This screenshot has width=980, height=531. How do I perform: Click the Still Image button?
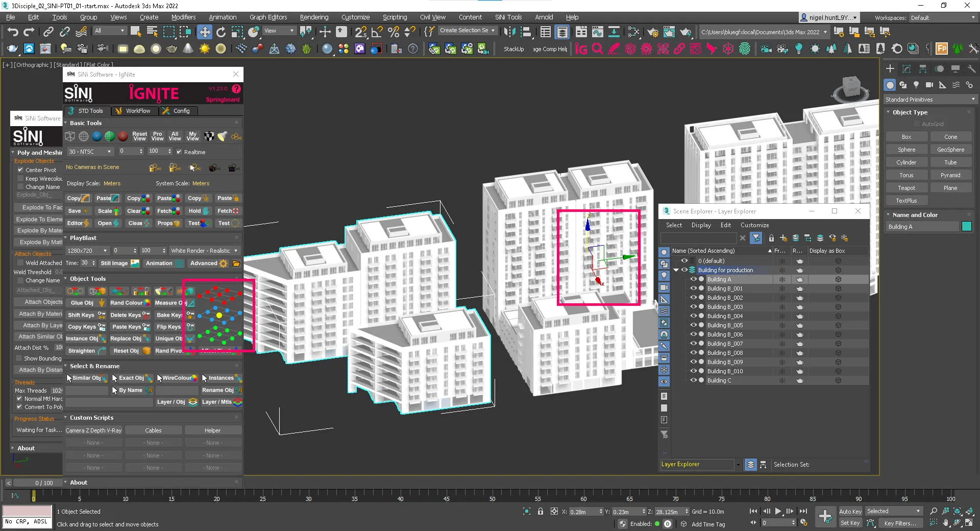(119, 263)
